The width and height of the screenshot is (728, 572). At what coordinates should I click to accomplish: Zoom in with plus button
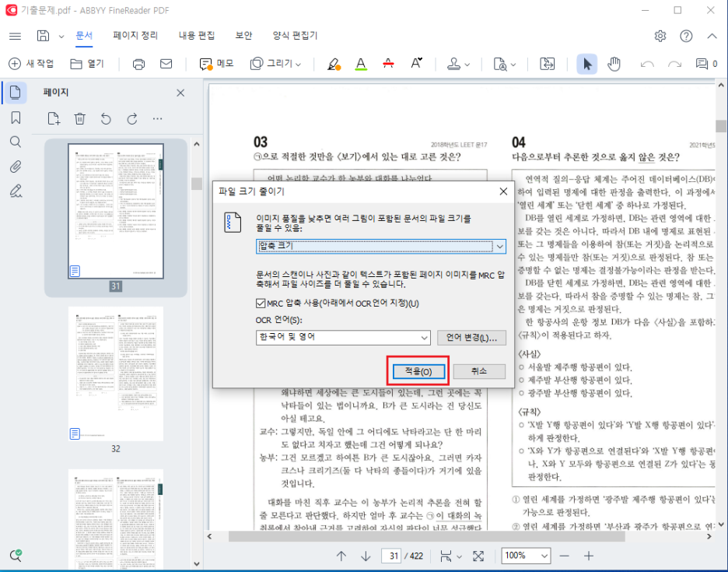tap(589, 556)
